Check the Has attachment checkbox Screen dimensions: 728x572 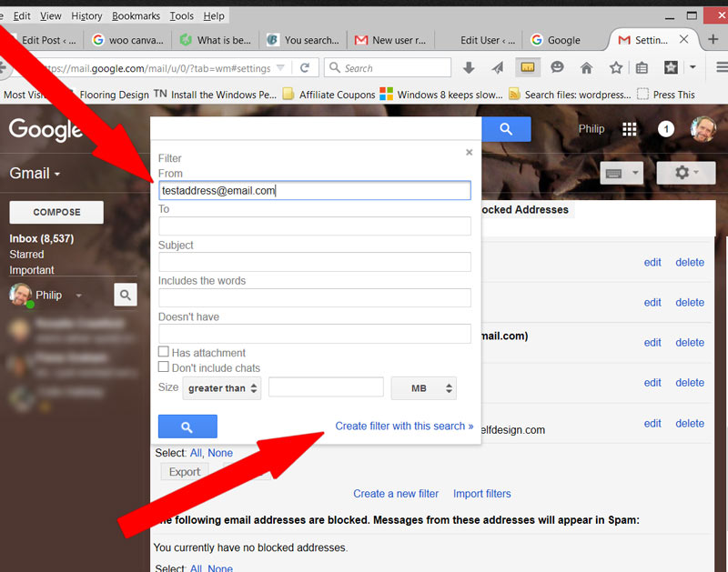[164, 351]
